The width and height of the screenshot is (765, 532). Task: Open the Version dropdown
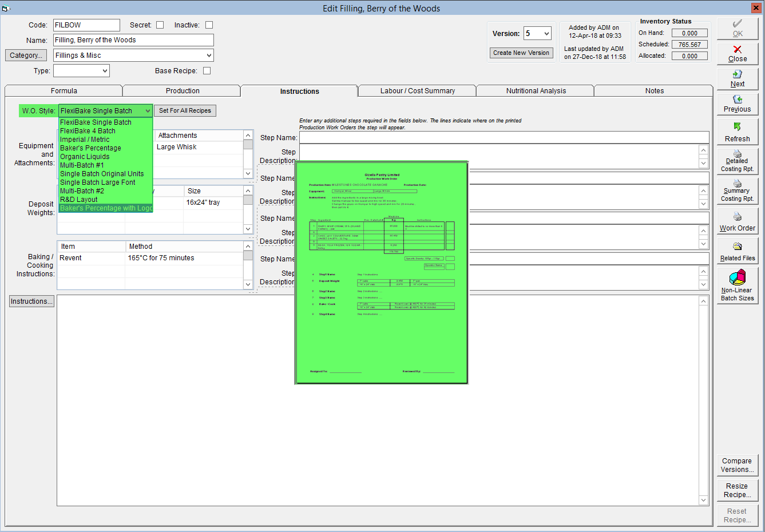pyautogui.click(x=538, y=34)
